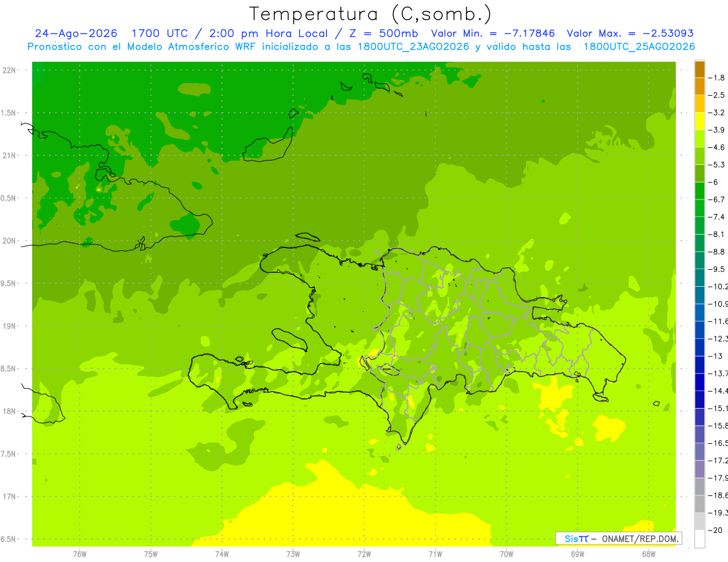Click the "ONAMET/REP.DOM." credit label

click(639, 538)
